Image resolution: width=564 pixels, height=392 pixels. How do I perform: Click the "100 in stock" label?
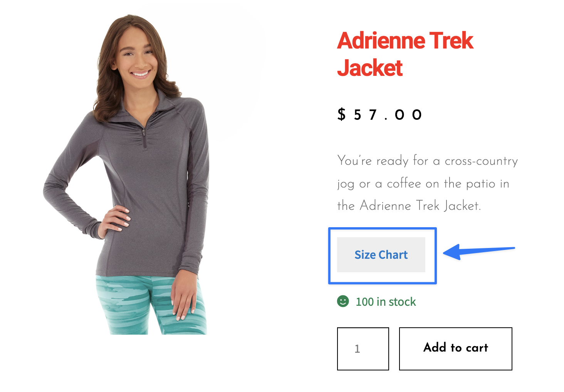pos(386,302)
